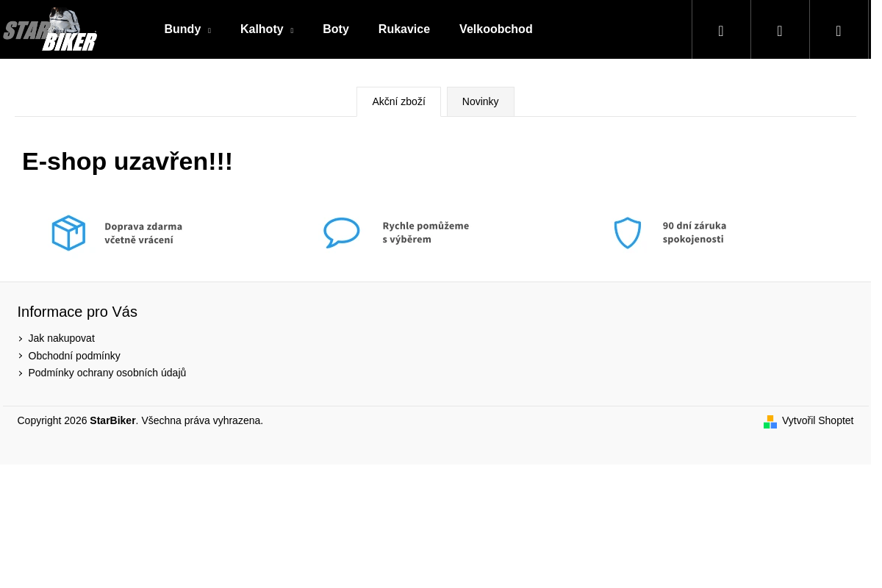Click the shield guarantee icon
The image size is (882, 588).
[x=627, y=233]
